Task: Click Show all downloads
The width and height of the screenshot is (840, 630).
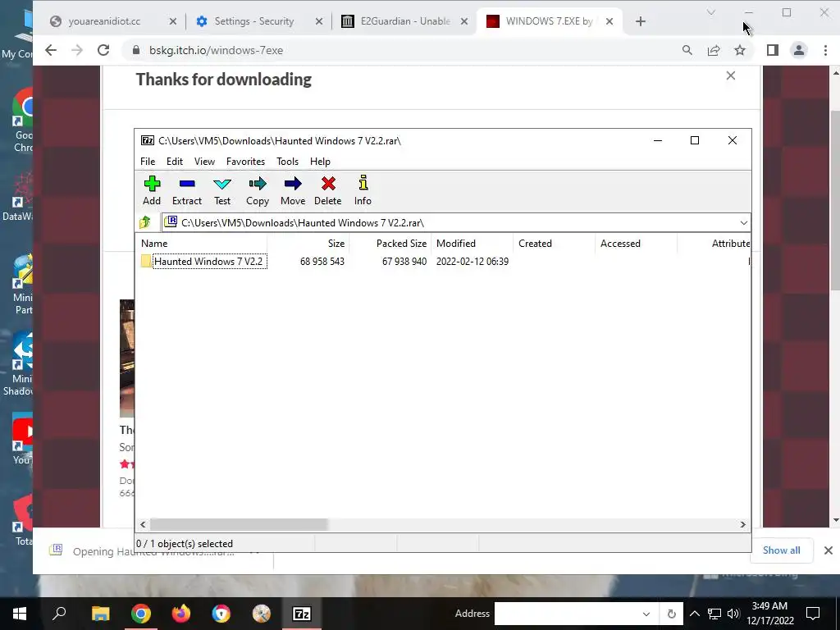Action: [781, 550]
